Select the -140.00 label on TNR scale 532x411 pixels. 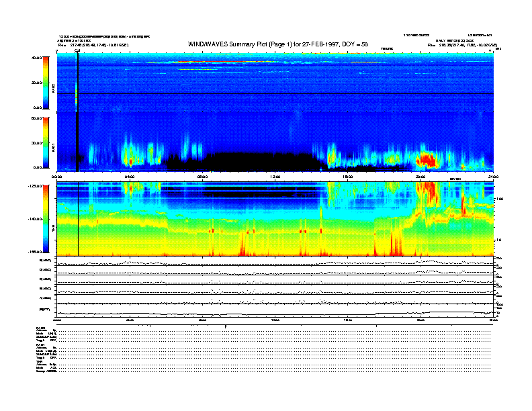pyautogui.click(x=36, y=219)
